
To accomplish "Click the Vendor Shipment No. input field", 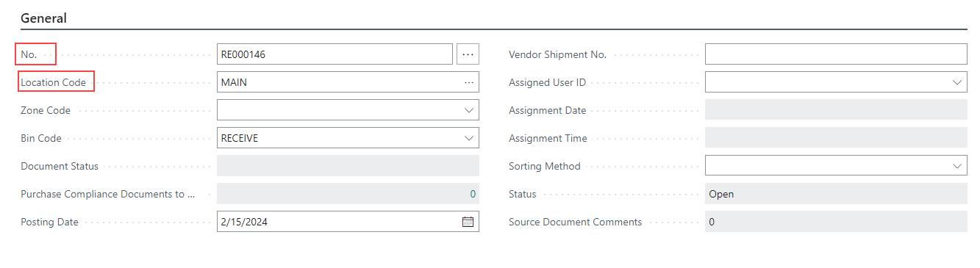I will coord(836,54).
